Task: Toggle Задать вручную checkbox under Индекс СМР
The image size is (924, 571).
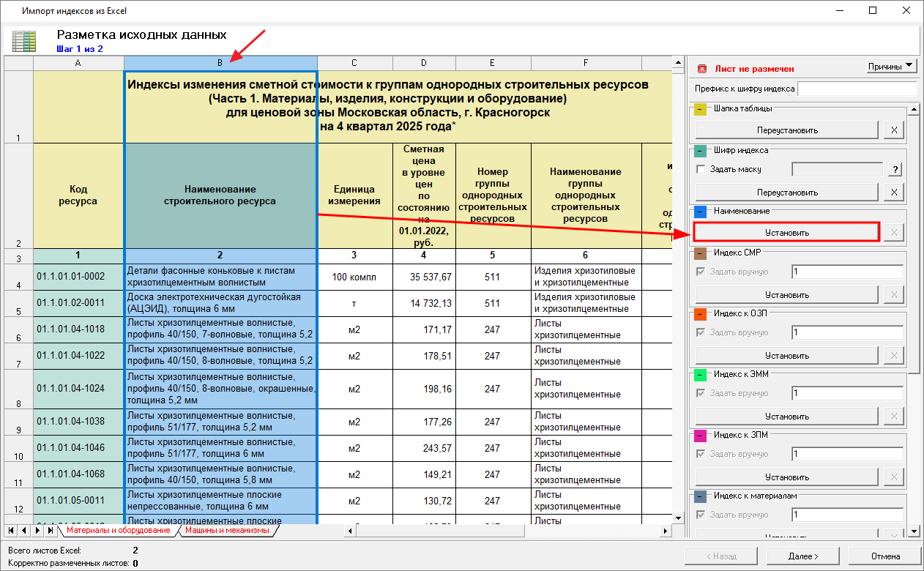Action: point(701,272)
